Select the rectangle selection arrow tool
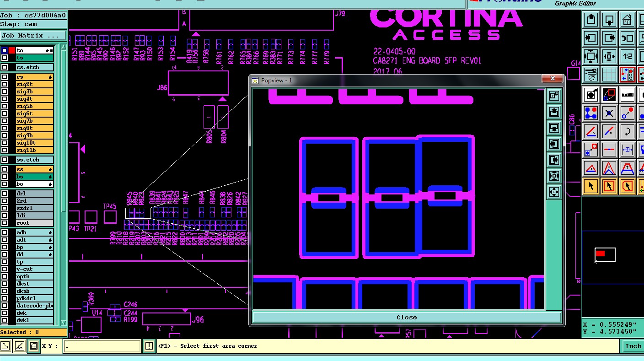Viewport: 644px width, 361px height. (x=609, y=186)
